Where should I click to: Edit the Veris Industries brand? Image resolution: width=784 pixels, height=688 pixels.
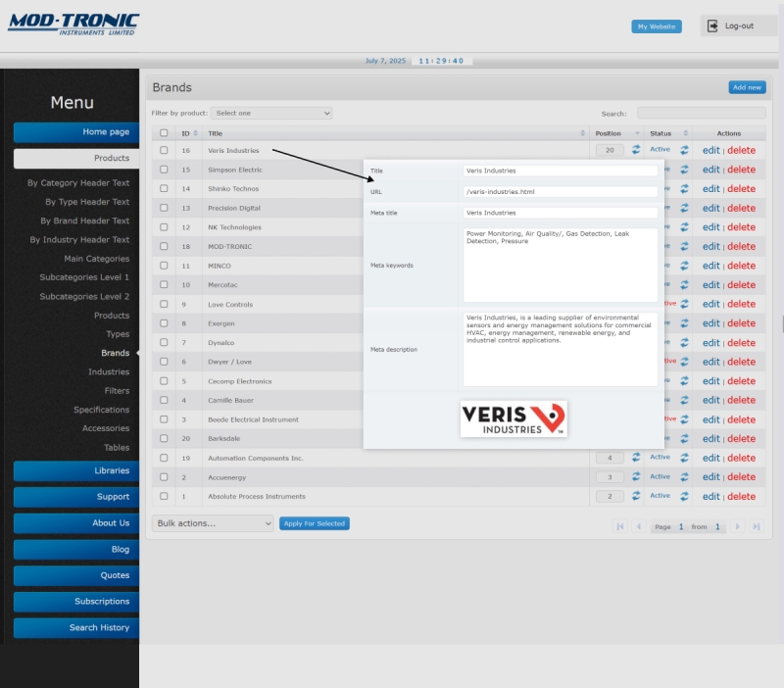[x=710, y=150]
